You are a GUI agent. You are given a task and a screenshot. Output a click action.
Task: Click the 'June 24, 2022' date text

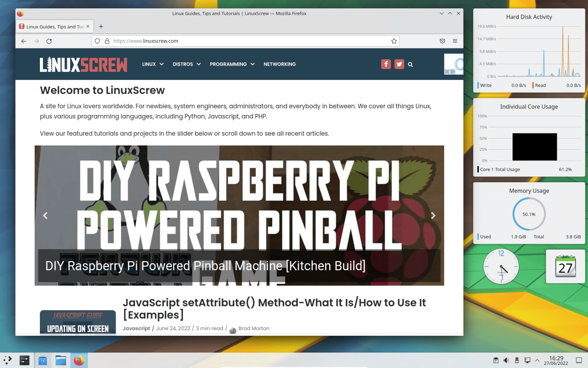[173, 328]
